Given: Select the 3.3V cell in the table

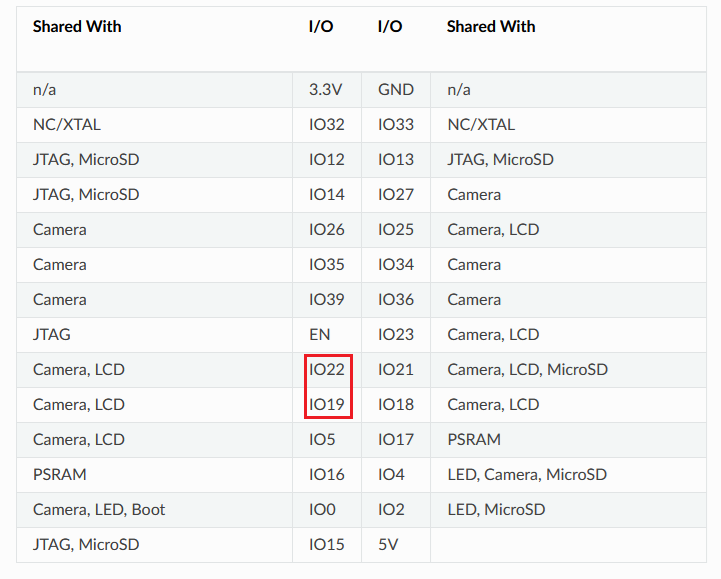Looking at the screenshot, I should click(x=326, y=90).
